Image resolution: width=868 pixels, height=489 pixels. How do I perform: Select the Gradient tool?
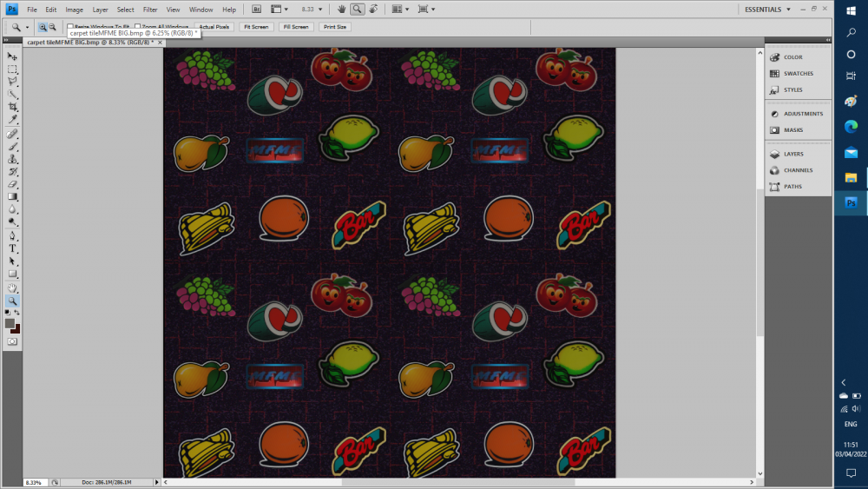12,196
